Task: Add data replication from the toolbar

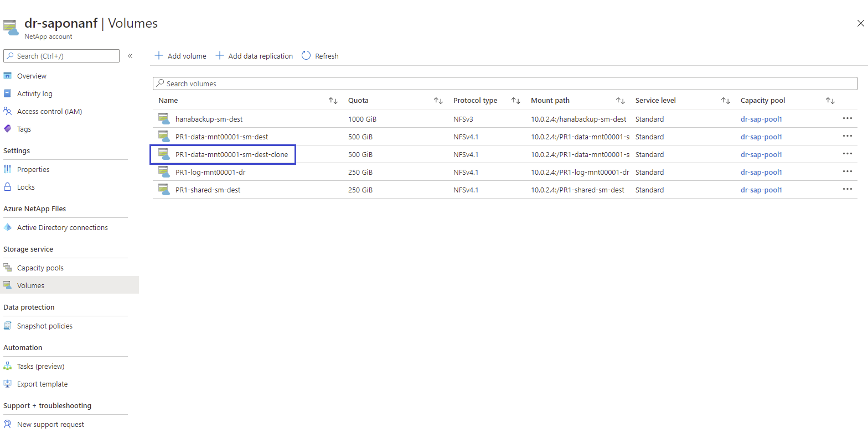Action: coord(254,56)
